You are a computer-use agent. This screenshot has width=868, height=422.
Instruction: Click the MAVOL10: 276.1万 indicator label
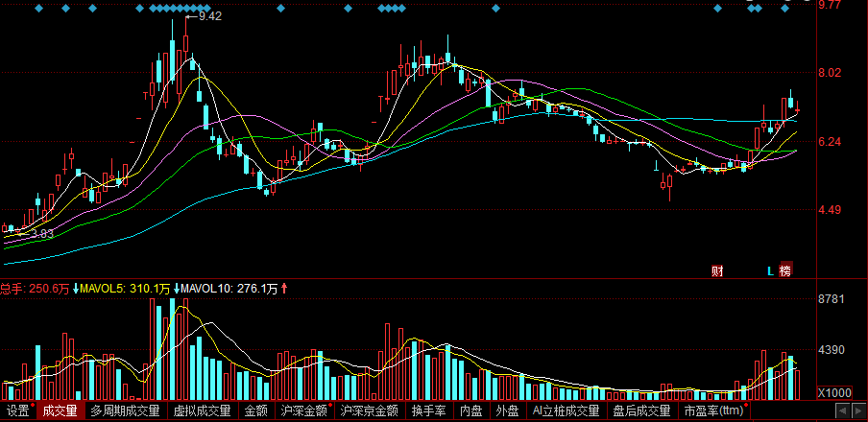(229, 288)
